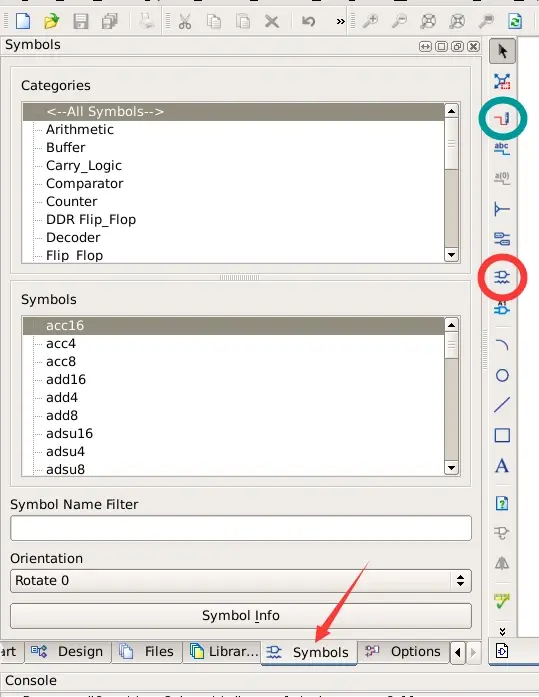Click Symbols list scroll down arrow
Viewport: 539px width, 697px height.
click(451, 468)
